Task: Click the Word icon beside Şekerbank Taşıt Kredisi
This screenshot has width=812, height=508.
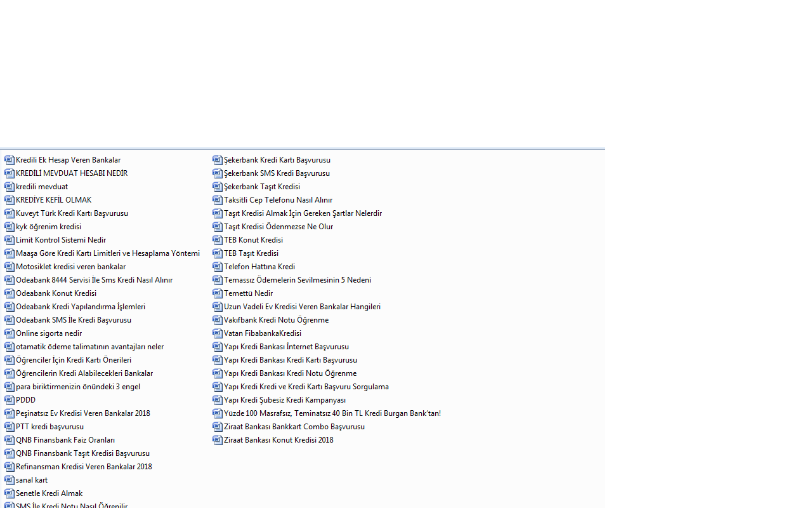Action: 218,187
